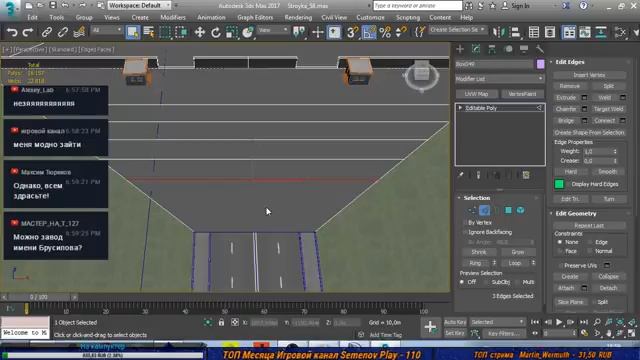Image resolution: width=640 pixels, height=360 pixels.
Task: Select the None constraint radio button
Action: click(x=560, y=242)
